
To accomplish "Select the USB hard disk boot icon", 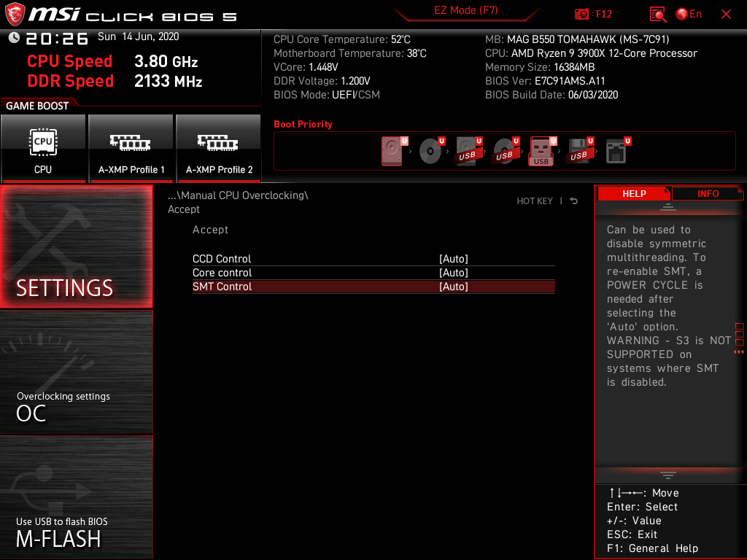I will pos(468,151).
